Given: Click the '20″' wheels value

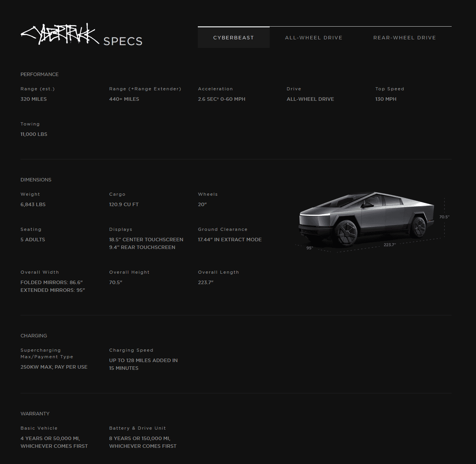Looking at the screenshot, I should tap(202, 204).
